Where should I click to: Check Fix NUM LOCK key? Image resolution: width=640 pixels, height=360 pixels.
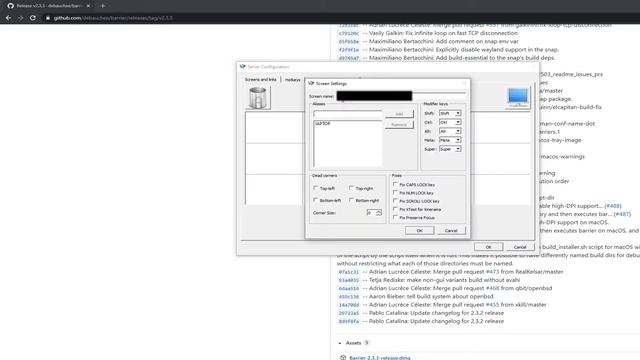pyautogui.click(x=395, y=193)
